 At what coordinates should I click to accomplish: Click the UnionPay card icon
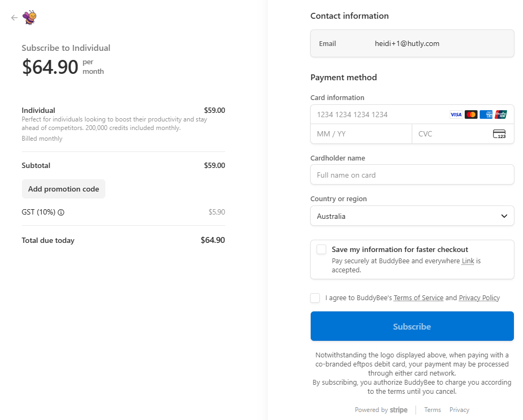pyautogui.click(x=501, y=114)
